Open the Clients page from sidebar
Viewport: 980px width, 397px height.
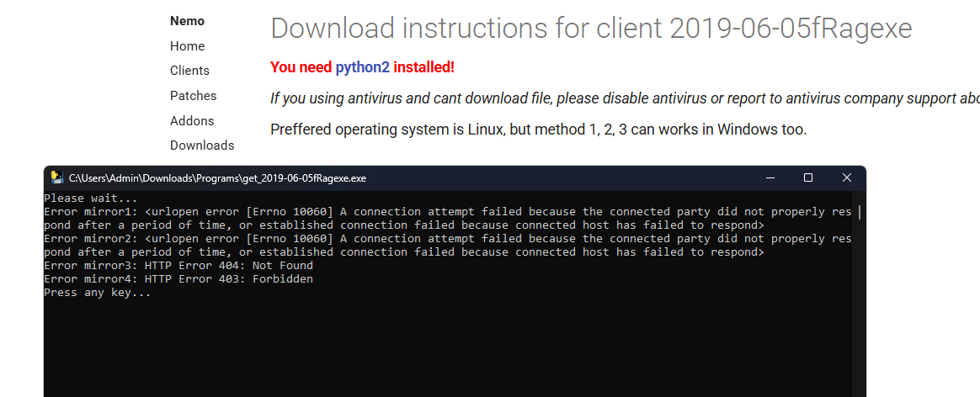[x=189, y=71]
